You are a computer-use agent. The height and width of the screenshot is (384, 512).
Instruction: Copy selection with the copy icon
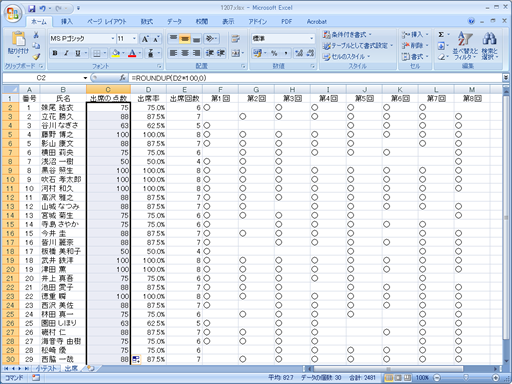(36, 46)
